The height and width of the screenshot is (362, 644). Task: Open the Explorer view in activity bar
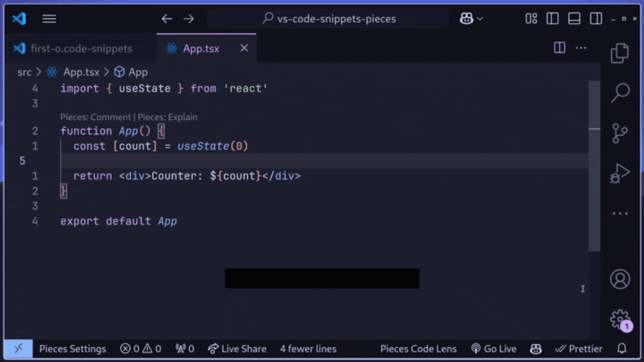click(620, 53)
